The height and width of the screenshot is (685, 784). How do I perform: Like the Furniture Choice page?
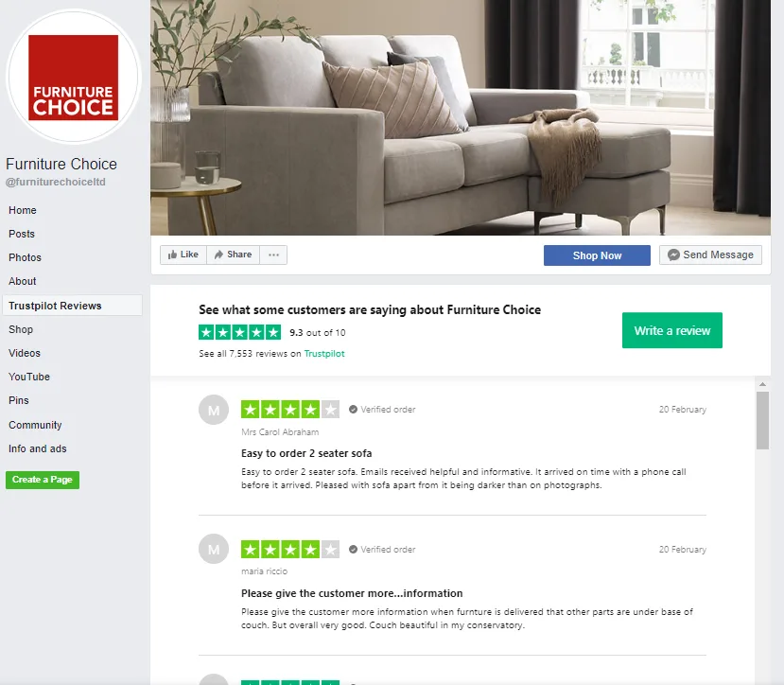[183, 255]
